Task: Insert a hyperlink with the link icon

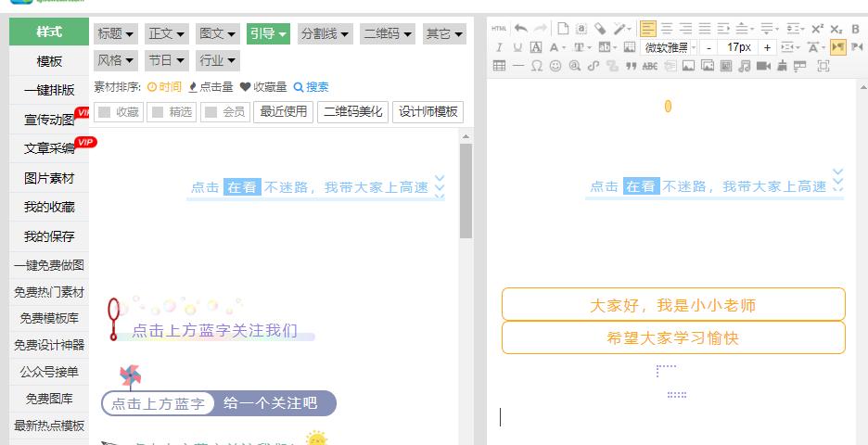Action: pos(593,66)
